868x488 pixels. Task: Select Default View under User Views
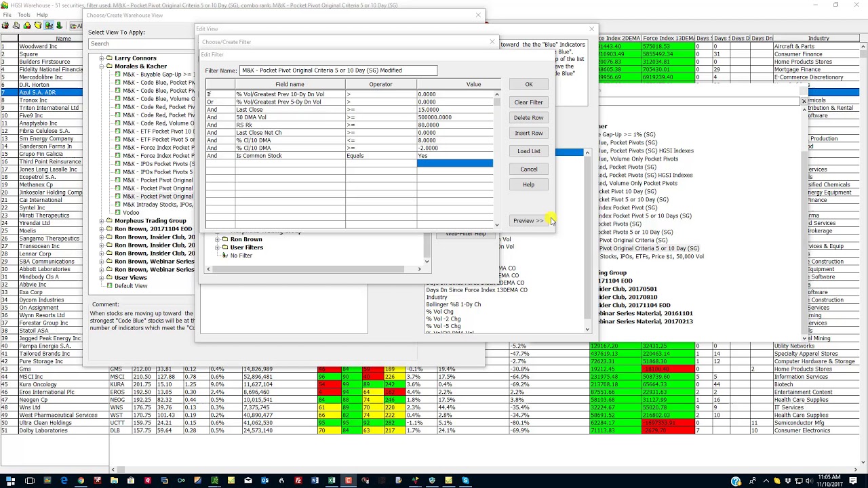click(131, 286)
